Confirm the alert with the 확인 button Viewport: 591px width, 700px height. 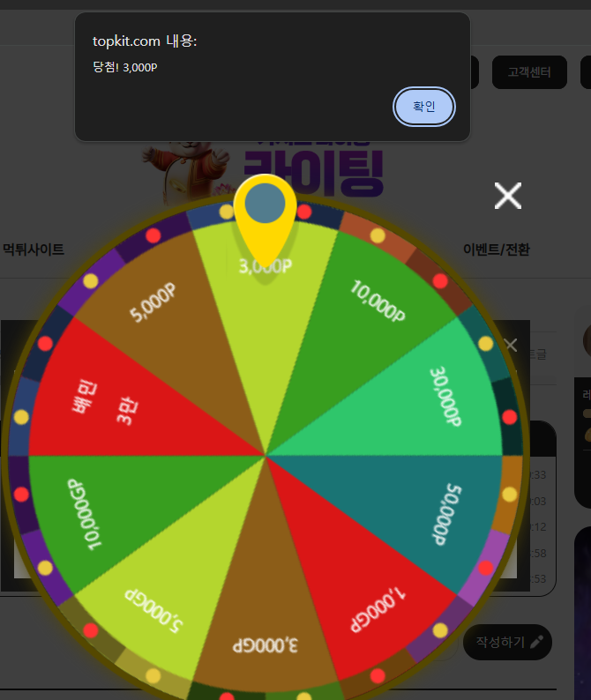coord(424,107)
